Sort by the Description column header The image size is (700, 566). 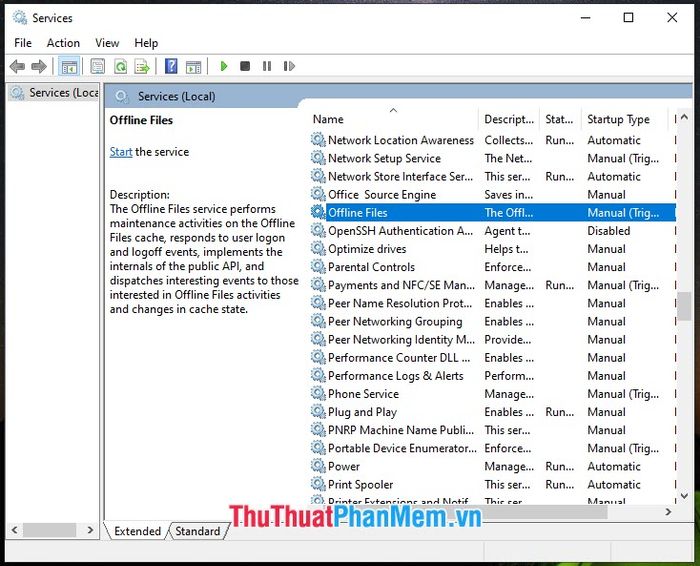(509, 119)
